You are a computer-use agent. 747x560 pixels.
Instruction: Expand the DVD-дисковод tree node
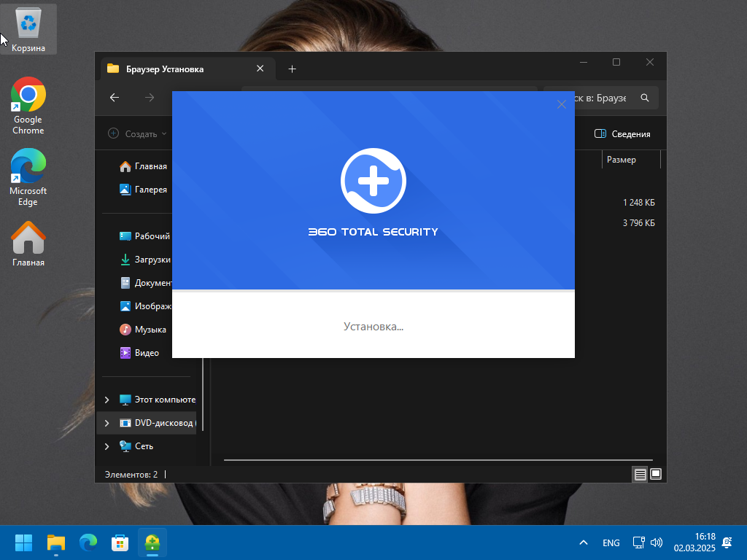tap(107, 423)
